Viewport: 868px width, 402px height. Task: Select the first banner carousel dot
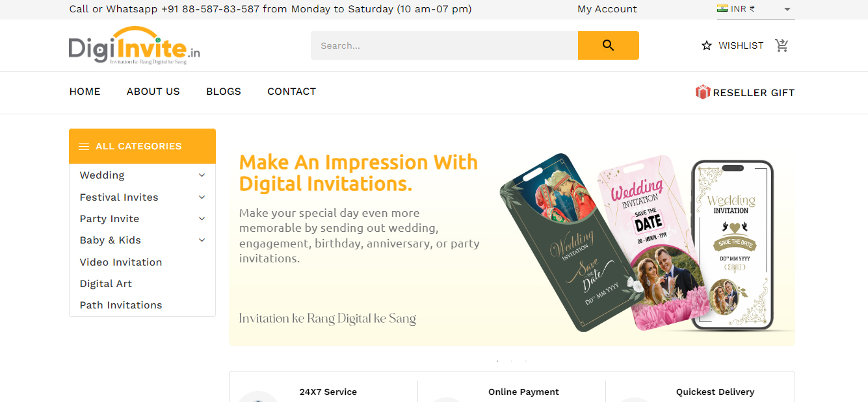[497, 360]
